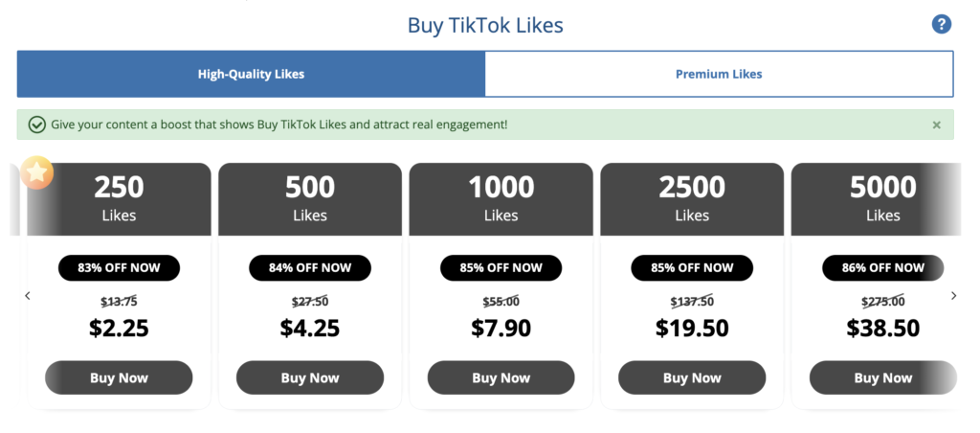
Task: Dismiss the green notification banner
Action: [936, 125]
